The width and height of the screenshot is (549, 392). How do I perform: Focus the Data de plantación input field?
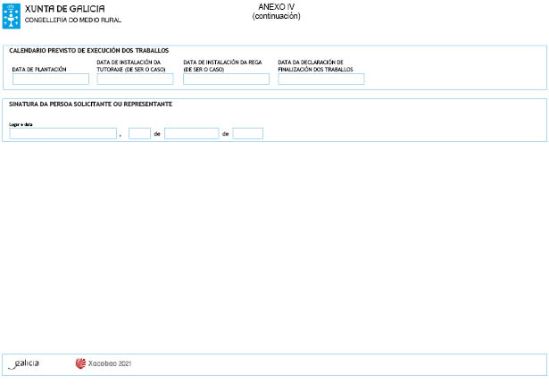[x=51, y=79]
